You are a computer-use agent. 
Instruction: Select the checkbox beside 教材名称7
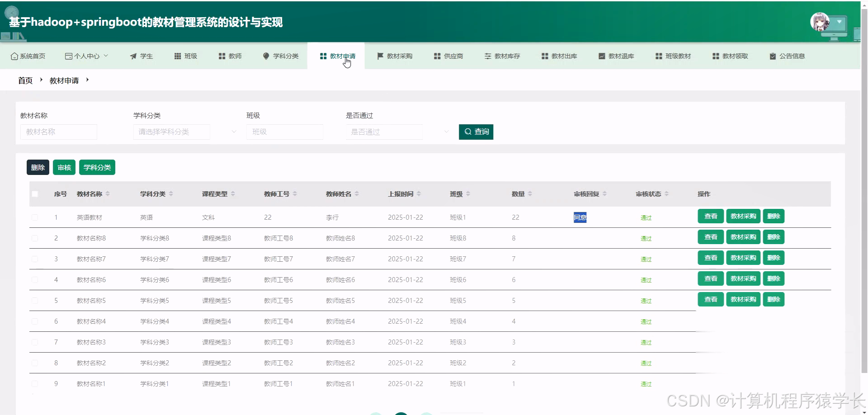[x=35, y=259]
